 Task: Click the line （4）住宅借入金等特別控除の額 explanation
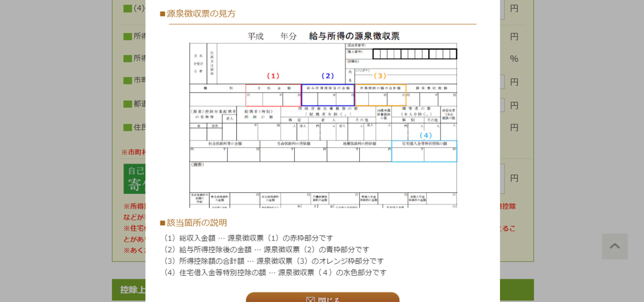(x=274, y=273)
